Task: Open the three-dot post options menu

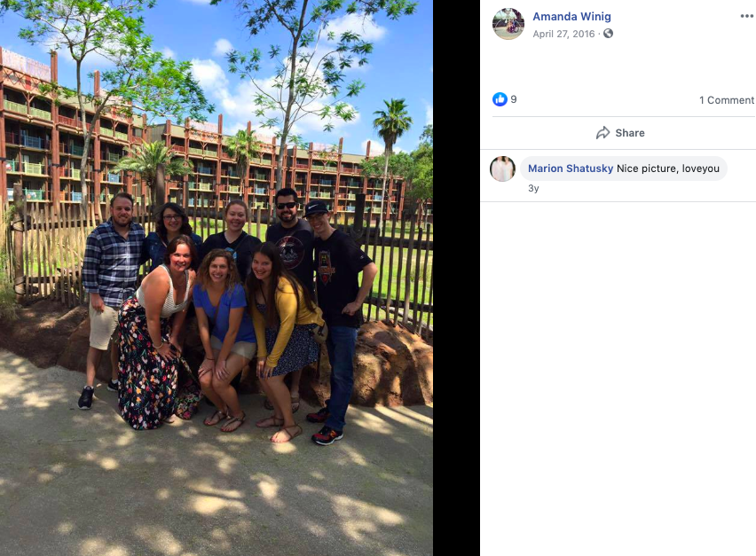Action: [x=747, y=16]
